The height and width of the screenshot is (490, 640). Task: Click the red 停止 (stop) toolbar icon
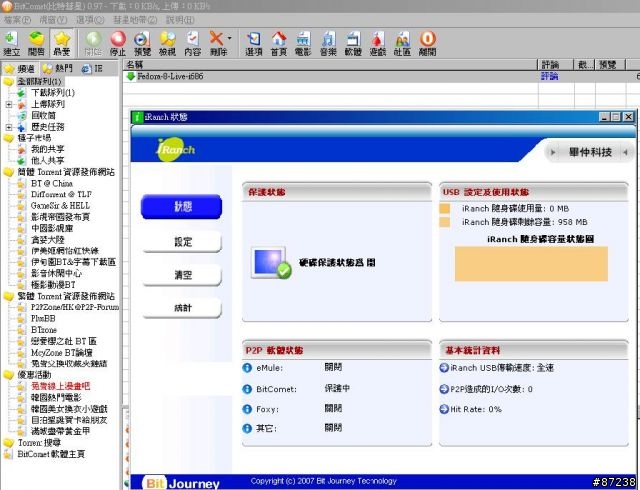(118, 43)
